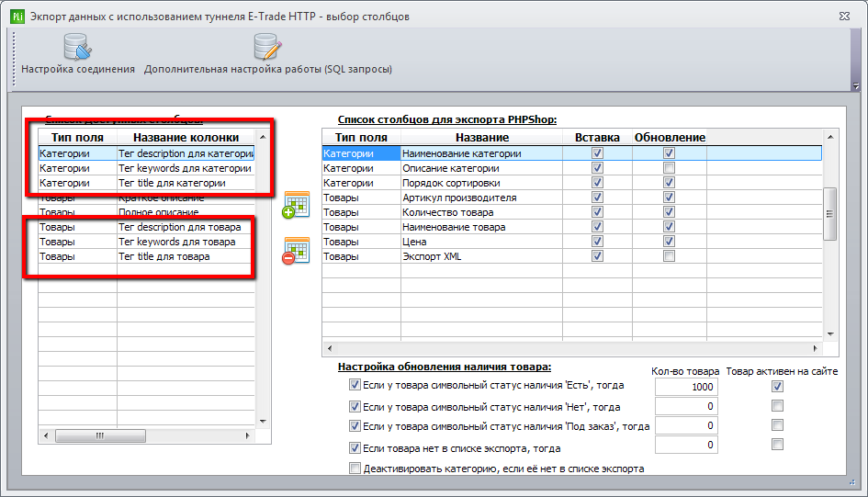
Task: Click 'Обновление' column header
Action: 670,137
